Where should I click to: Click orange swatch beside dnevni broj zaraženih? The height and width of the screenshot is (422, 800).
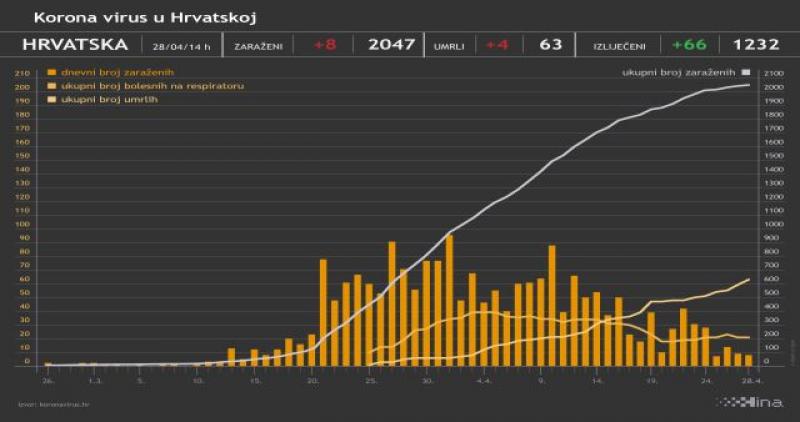[52, 74]
